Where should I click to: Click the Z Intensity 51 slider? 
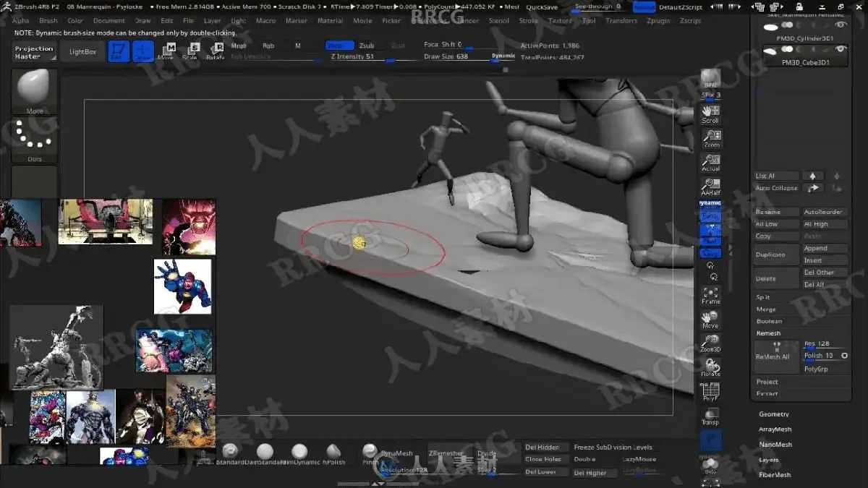coord(373,56)
